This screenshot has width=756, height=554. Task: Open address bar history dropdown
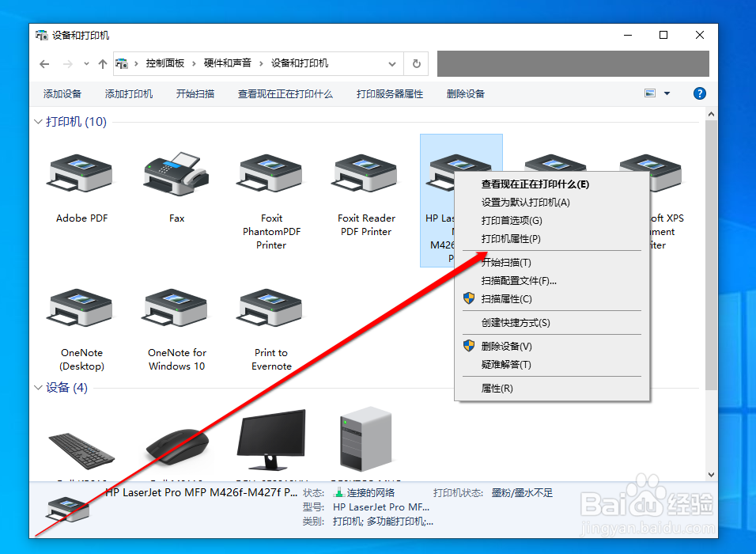pyautogui.click(x=392, y=63)
